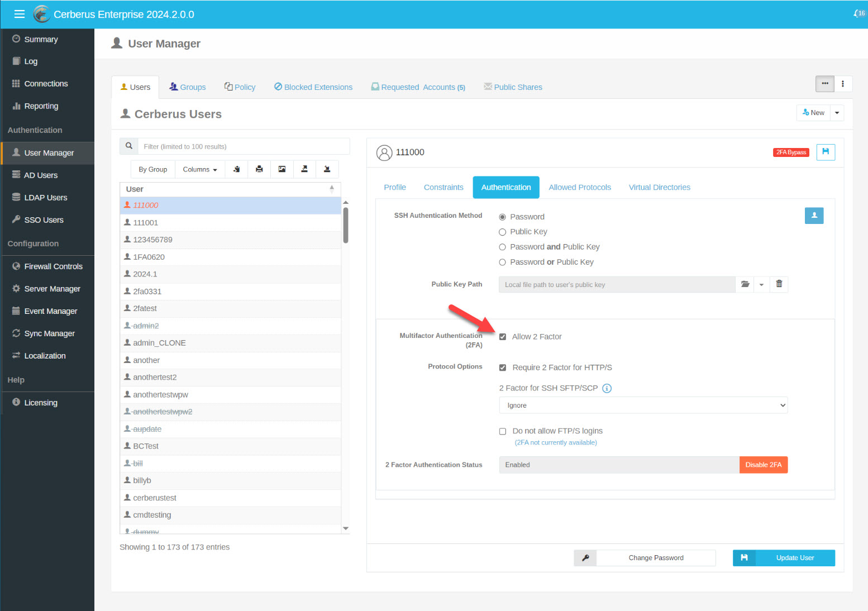Open the Virtual Directories tab
Image resolution: width=868 pixels, height=611 pixels.
pyautogui.click(x=660, y=187)
